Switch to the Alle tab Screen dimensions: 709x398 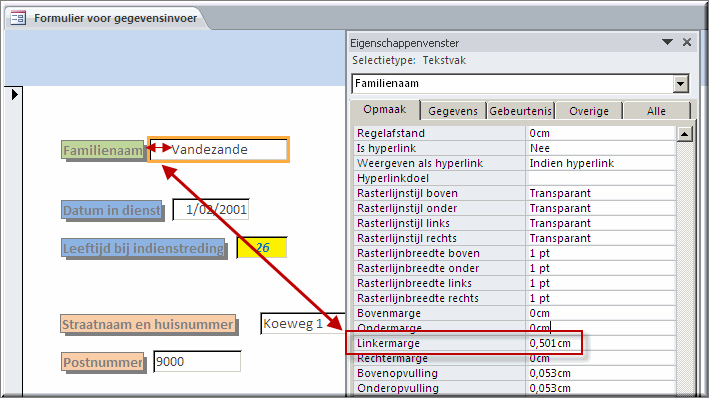point(656,111)
